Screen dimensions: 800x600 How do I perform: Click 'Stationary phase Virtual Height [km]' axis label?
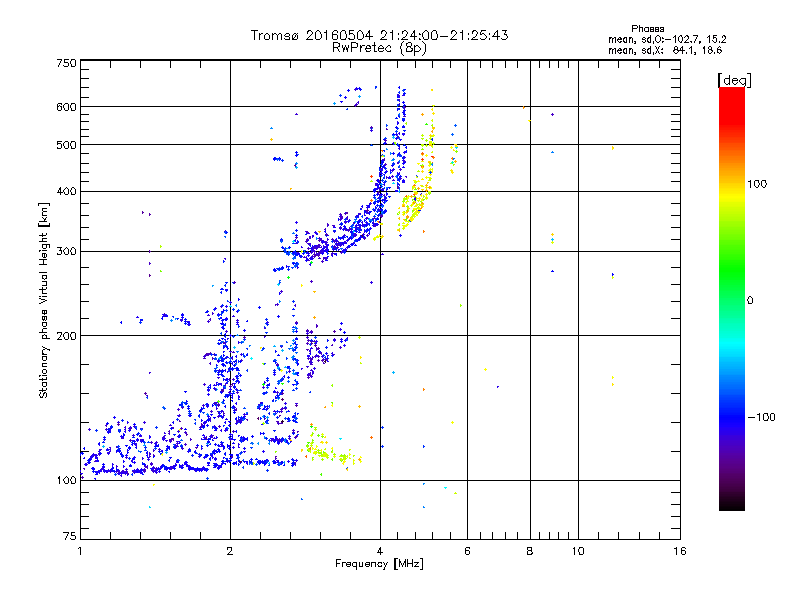(44, 301)
